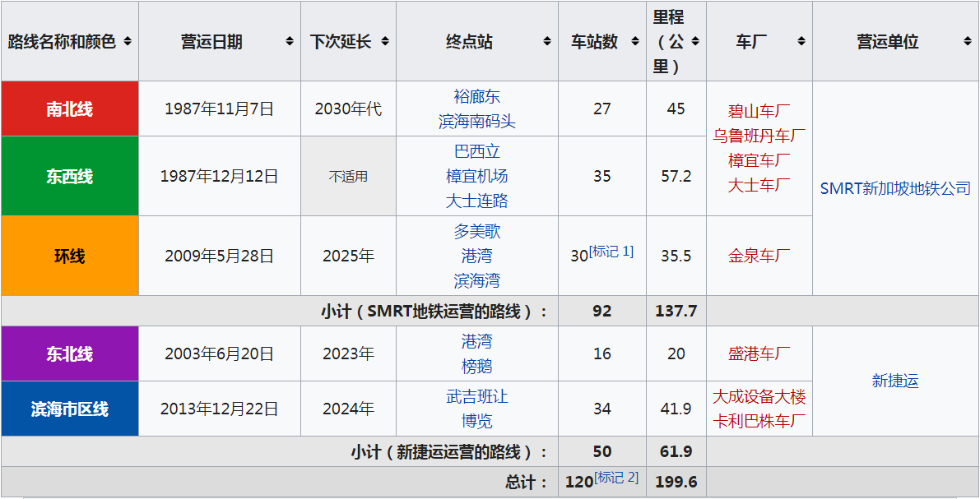Viewport: 980px width, 499px height.
Task: Open the 新捷运 operator link
Action: [x=894, y=381]
